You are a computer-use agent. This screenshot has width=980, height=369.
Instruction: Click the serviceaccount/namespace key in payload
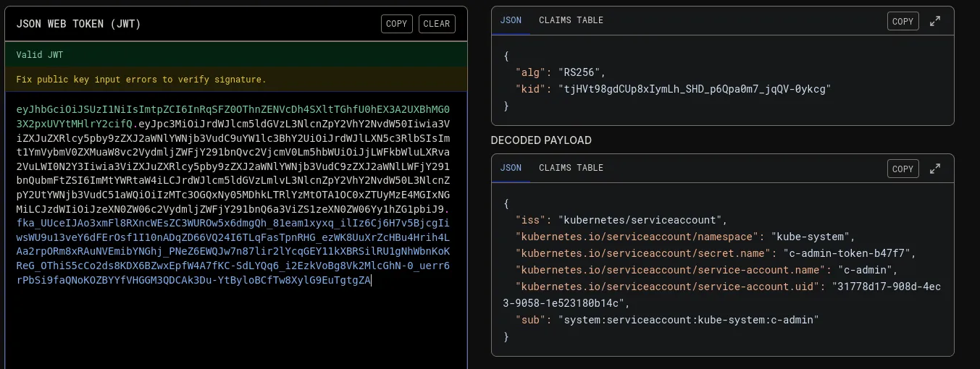637,237
